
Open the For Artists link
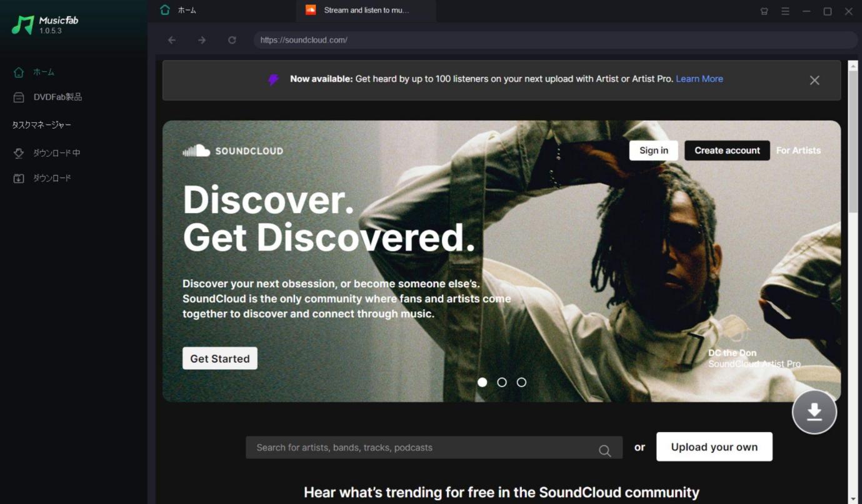(x=798, y=151)
